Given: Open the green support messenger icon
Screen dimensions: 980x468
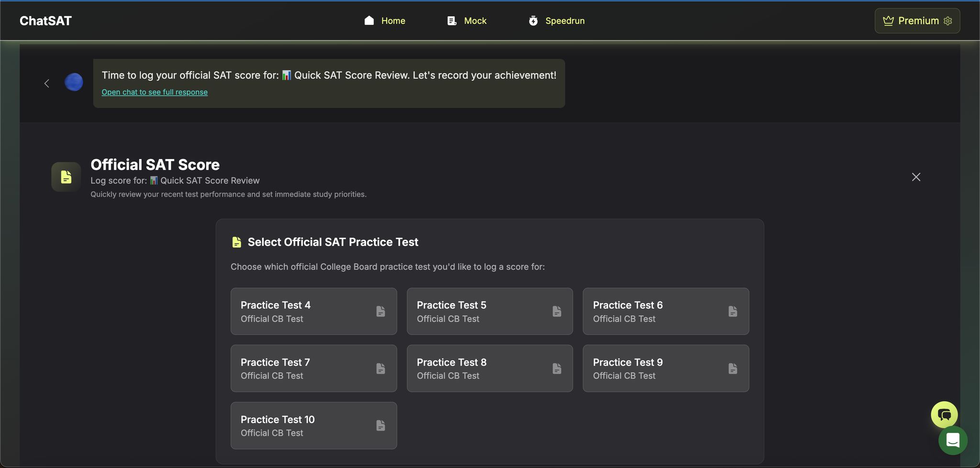Looking at the screenshot, I should pyautogui.click(x=953, y=440).
